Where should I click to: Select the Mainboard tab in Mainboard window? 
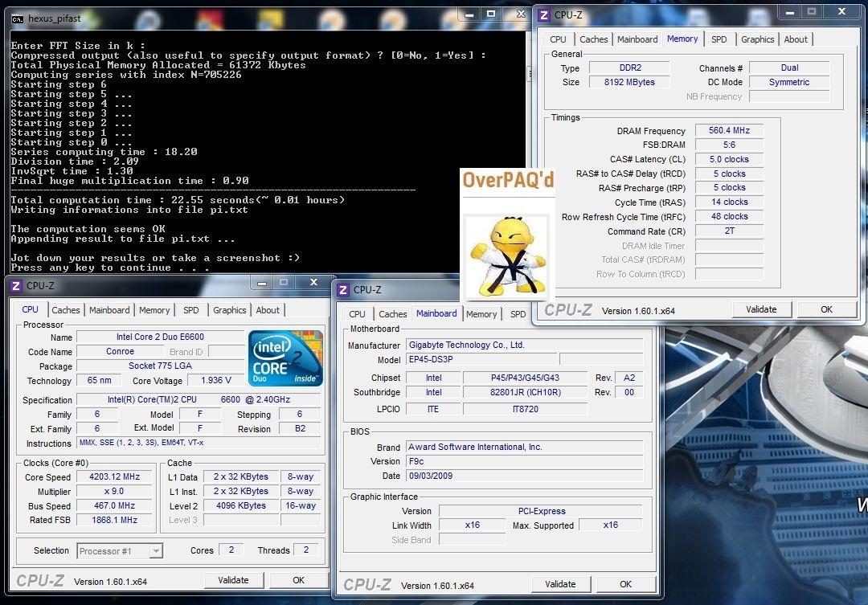tap(436, 313)
